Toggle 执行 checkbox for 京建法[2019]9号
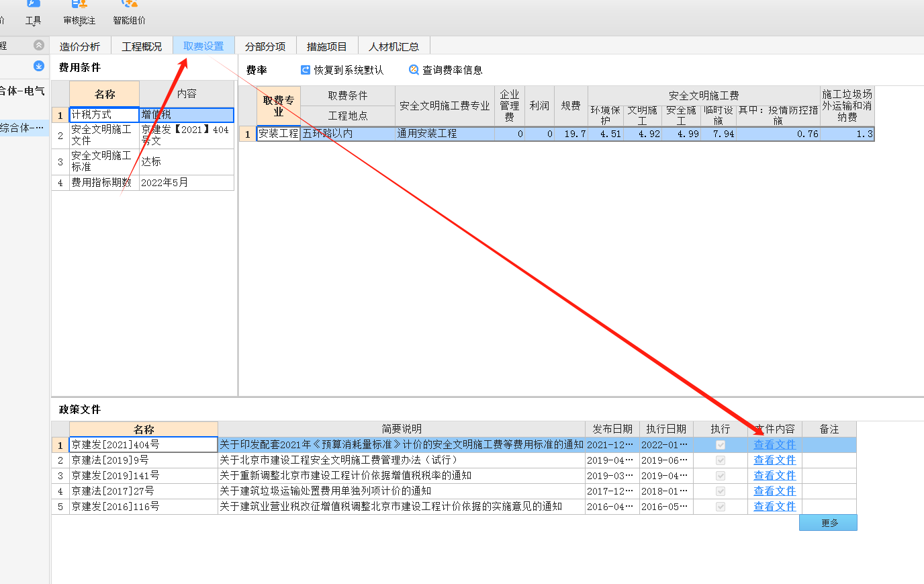924x584 pixels. [721, 460]
